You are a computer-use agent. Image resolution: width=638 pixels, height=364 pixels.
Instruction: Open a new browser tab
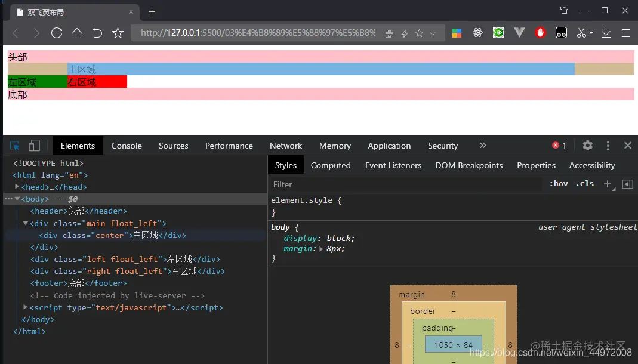[x=152, y=12]
